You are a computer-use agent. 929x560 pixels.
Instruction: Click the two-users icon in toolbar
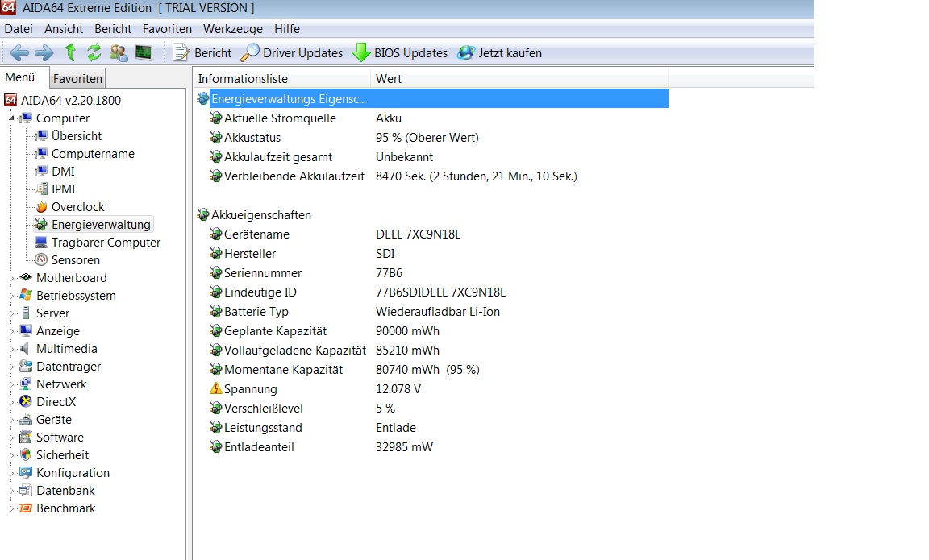(119, 53)
